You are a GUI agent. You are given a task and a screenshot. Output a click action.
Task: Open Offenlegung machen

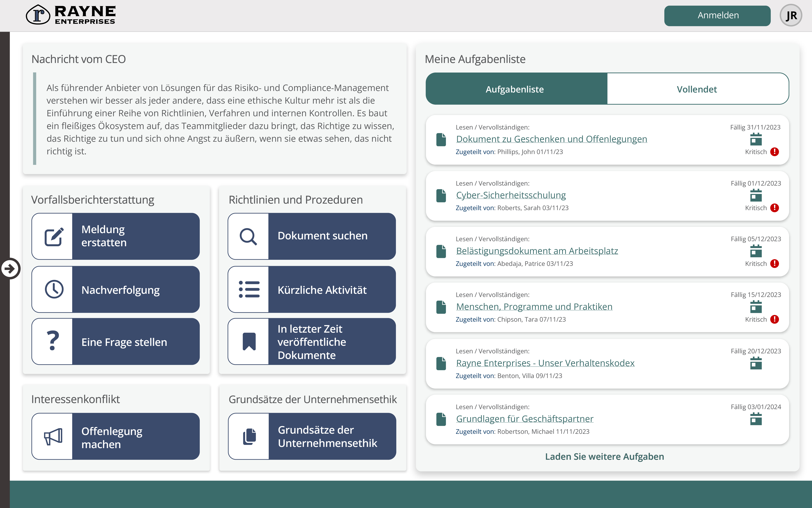point(116,436)
